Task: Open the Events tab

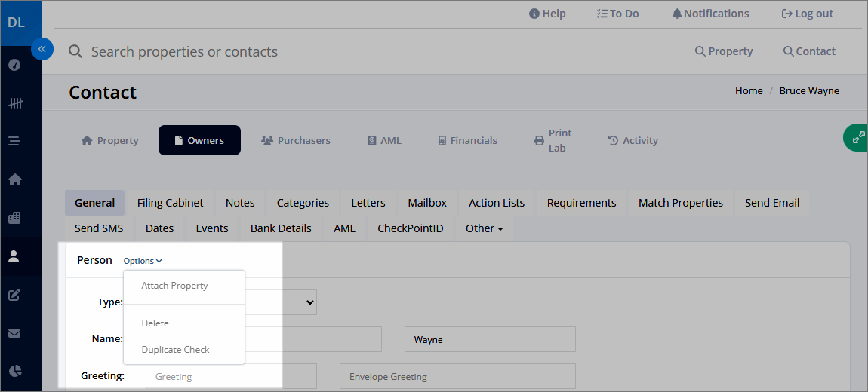Action: point(212,228)
